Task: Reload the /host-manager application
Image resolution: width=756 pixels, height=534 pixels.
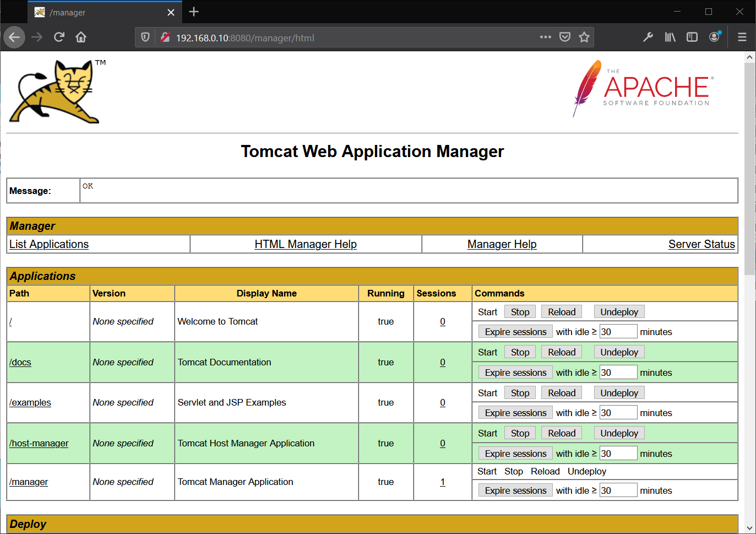Action: pos(562,433)
